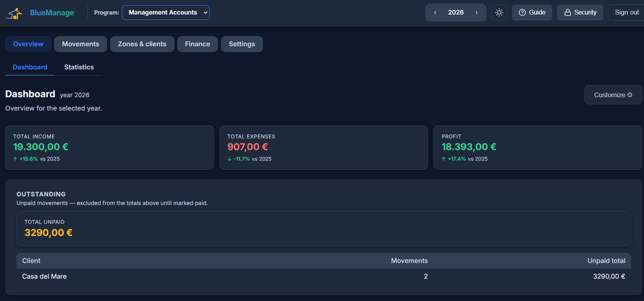Click the Movements column header
This screenshot has width=644, height=301.
click(x=409, y=261)
